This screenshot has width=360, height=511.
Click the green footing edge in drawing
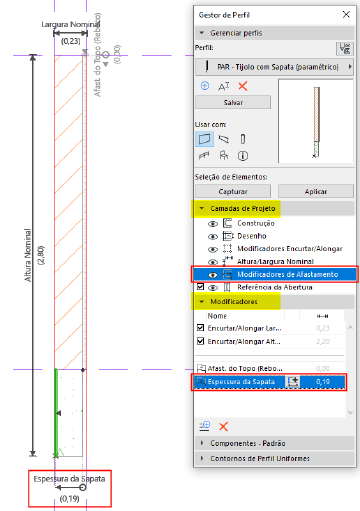56,413
